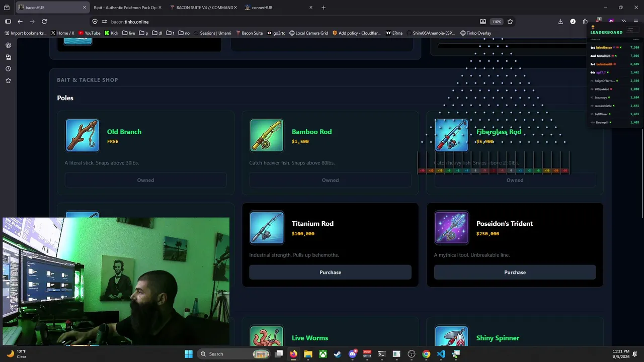Reload the current page
This screenshot has width=644, height=362.
(x=44, y=22)
